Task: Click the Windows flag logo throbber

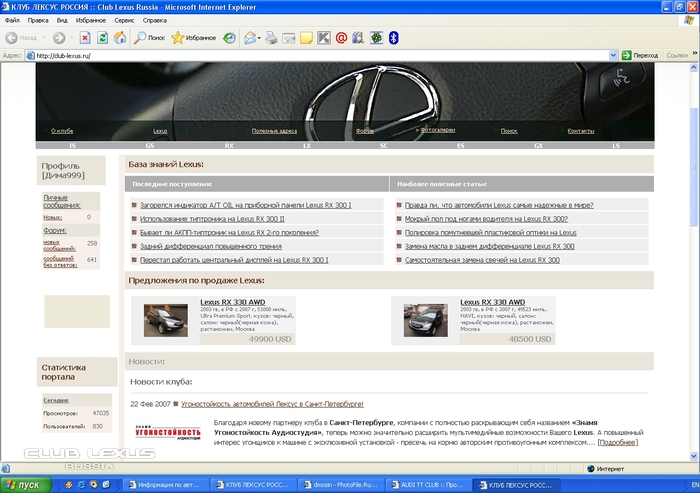Action: coord(690,21)
